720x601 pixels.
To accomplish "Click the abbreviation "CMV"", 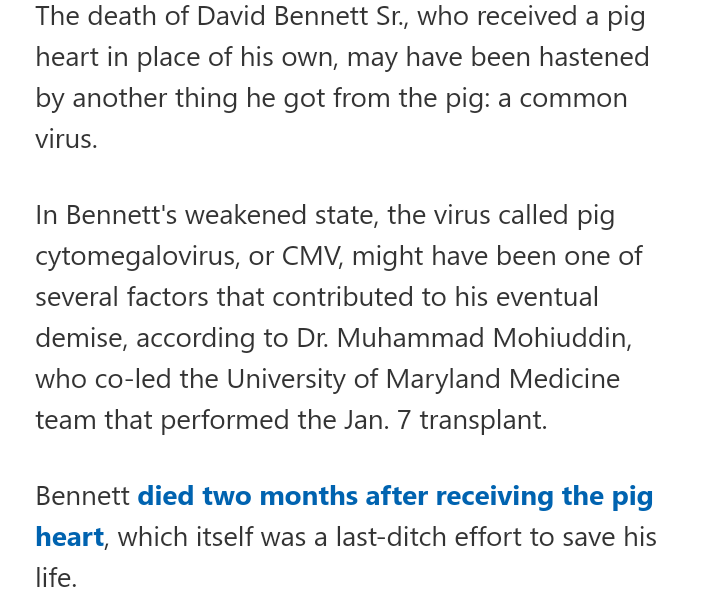I will [312, 256].
